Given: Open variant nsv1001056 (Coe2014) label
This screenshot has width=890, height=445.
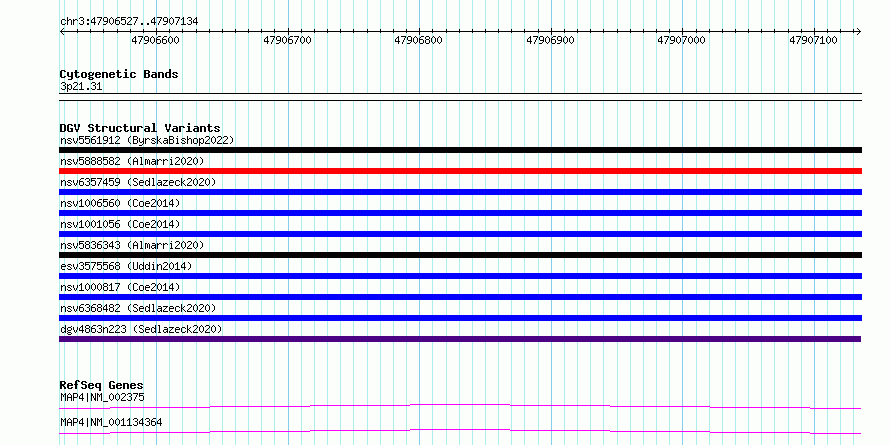Looking at the screenshot, I should click(120, 224).
